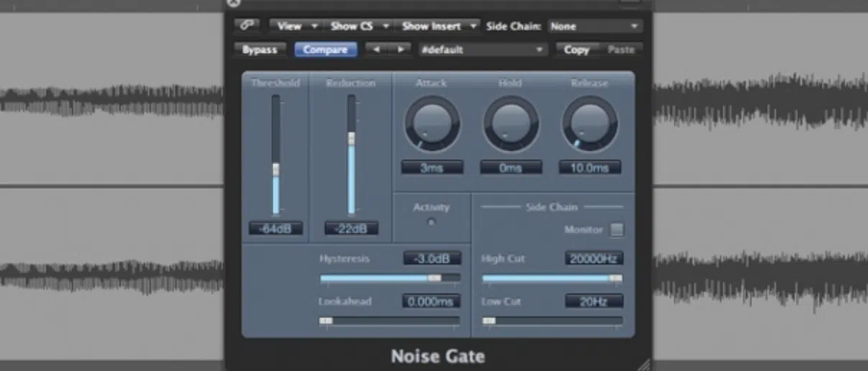This screenshot has width=868, height=371.
Task: Click the High Cut slider handle
Action: [616, 278]
